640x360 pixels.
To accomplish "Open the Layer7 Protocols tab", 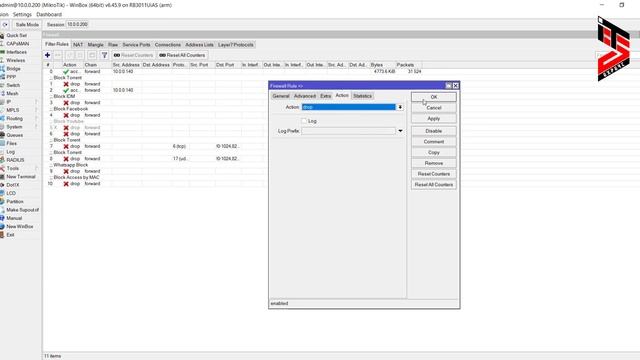I will coord(236,44).
